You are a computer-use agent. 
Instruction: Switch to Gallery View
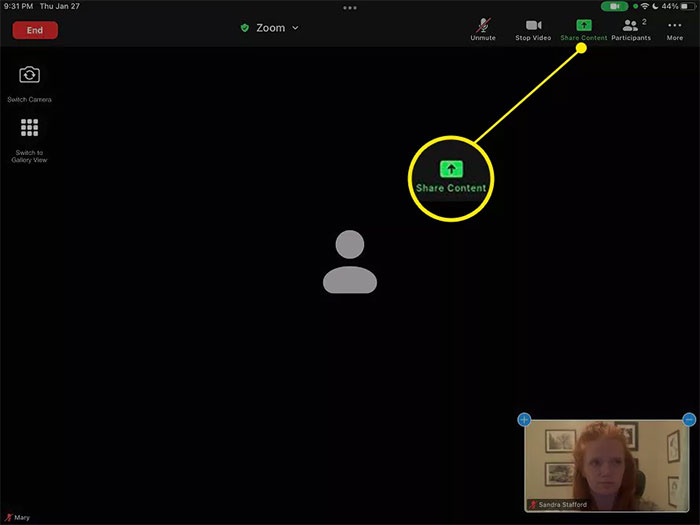coord(30,128)
